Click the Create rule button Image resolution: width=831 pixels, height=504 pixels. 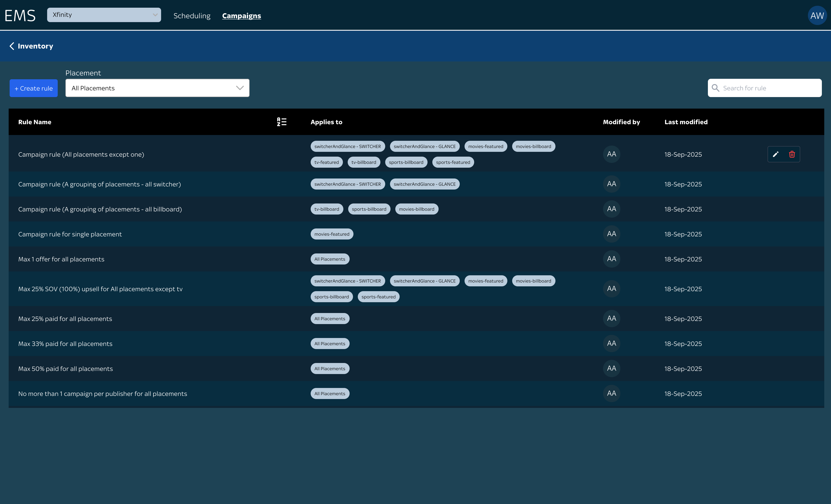coord(33,88)
